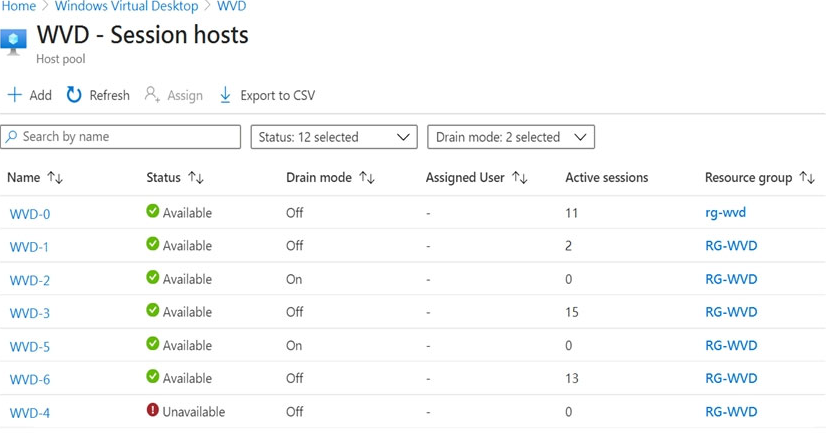Go to Home breadcrumb
827x433 pixels.
pyautogui.click(x=18, y=6)
